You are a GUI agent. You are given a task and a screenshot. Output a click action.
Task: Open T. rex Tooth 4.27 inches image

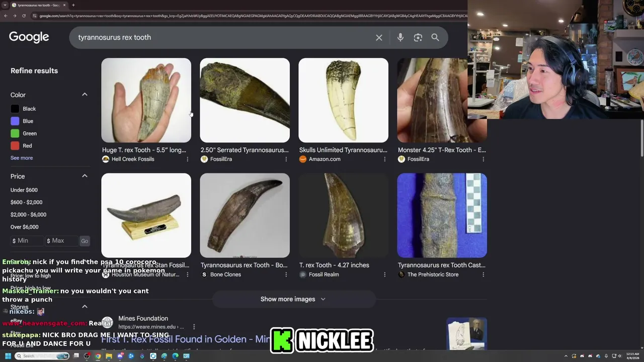343,215
